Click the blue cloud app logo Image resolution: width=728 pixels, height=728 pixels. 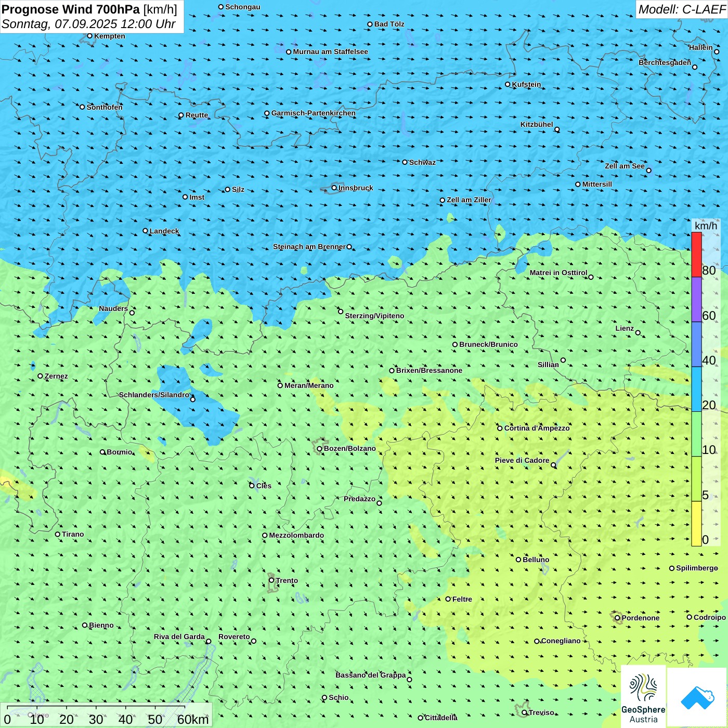697,697
